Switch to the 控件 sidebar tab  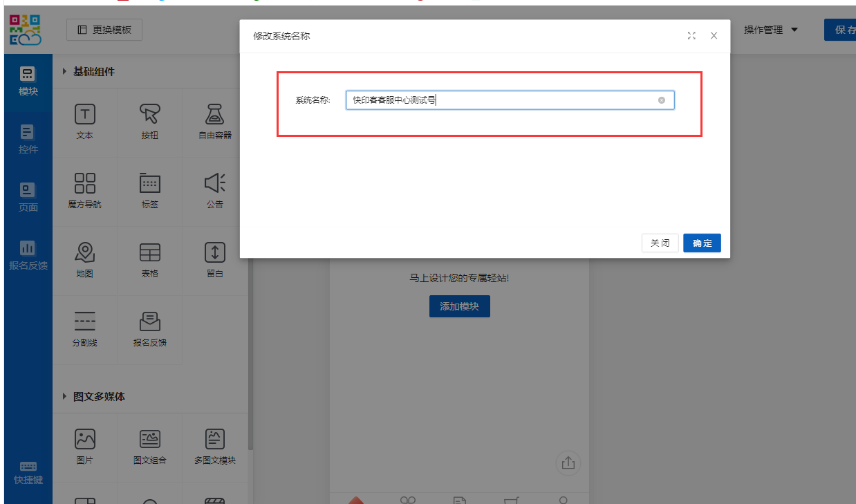click(28, 139)
